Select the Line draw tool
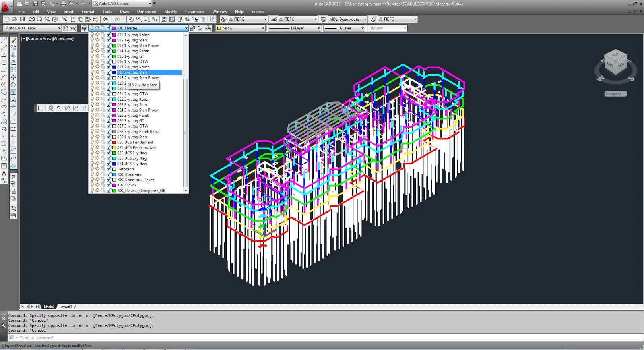 click(4, 40)
